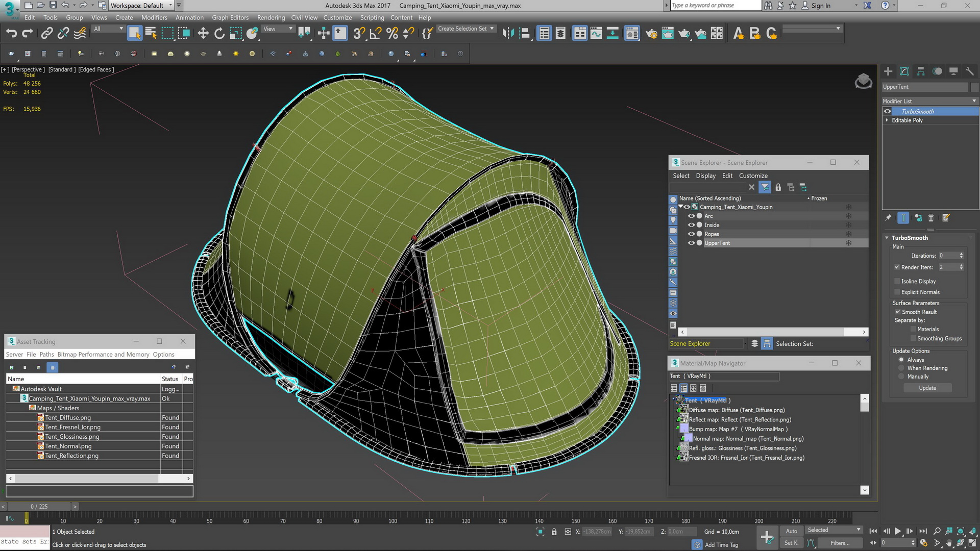The width and height of the screenshot is (980, 551).
Task: Open the Create tab in command panel
Action: click(888, 71)
